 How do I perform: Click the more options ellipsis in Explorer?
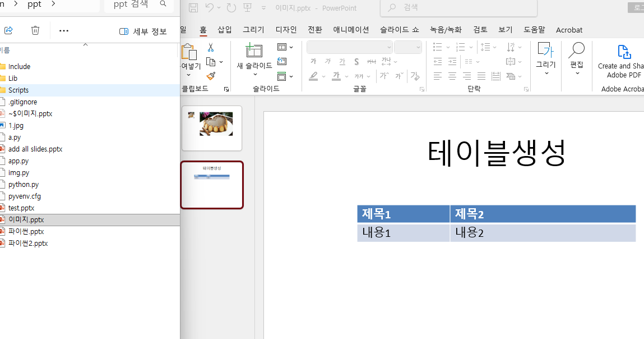pos(64,30)
